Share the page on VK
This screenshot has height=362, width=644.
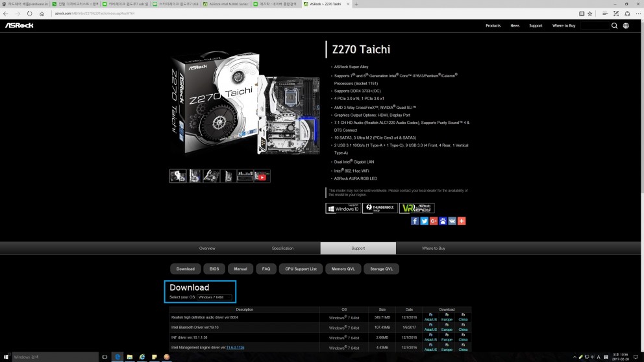point(452,221)
